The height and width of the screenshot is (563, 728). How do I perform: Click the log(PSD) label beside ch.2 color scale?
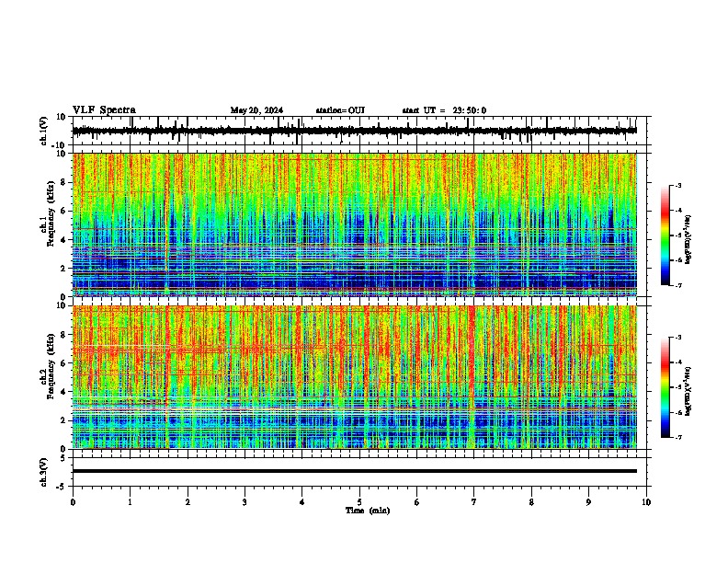(688, 391)
